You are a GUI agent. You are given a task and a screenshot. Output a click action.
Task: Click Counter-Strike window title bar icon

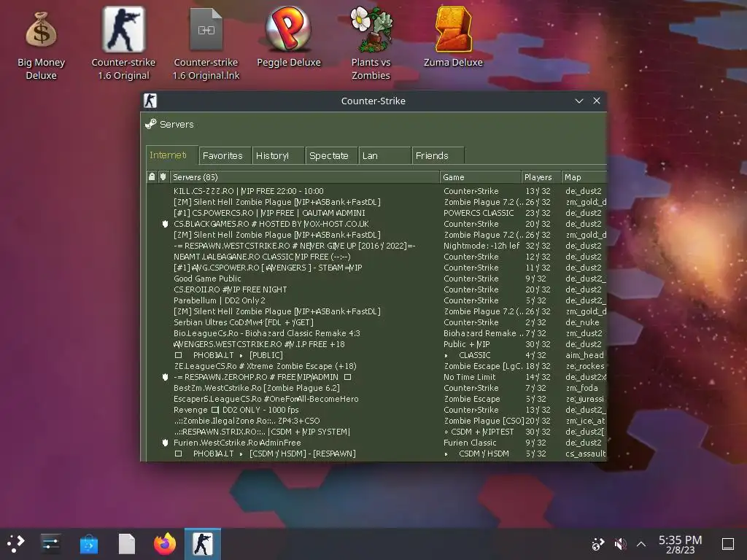coord(150,101)
